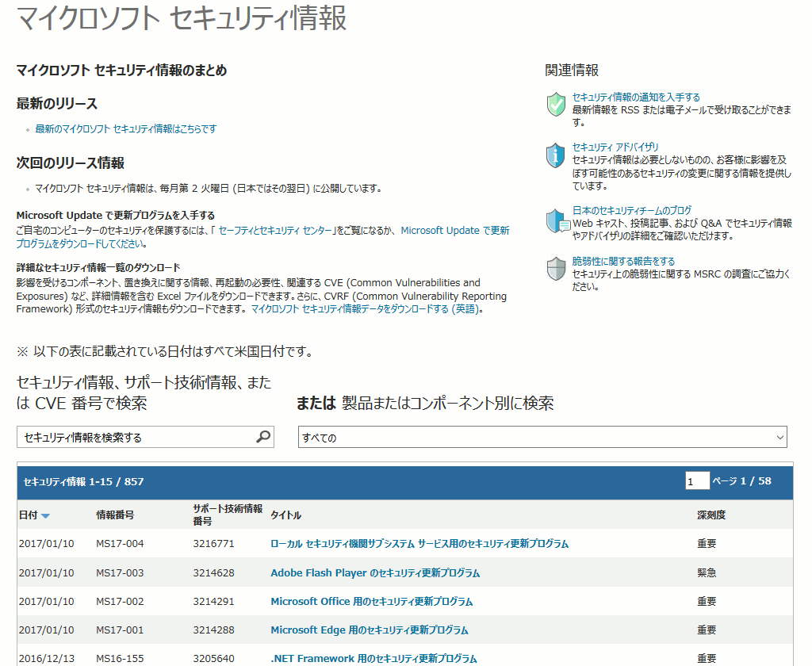812x666 pixels.
Task: Click the page number input box
Action: (697, 481)
